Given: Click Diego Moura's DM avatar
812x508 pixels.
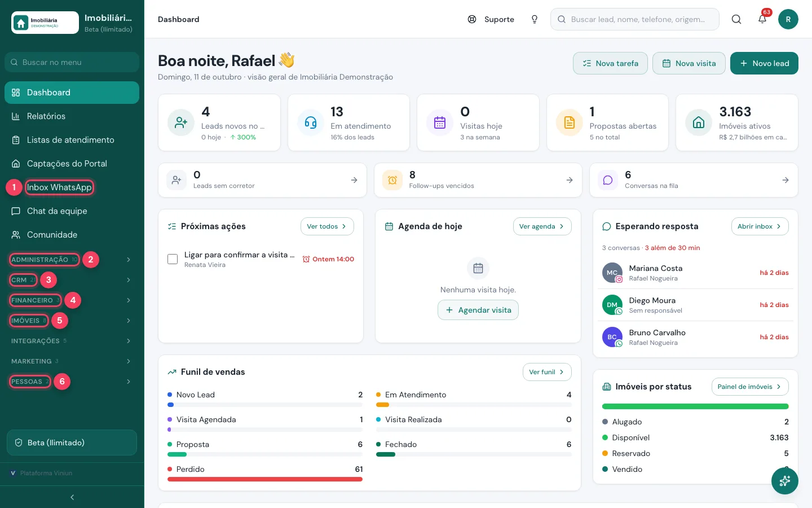Looking at the screenshot, I should pos(612,305).
